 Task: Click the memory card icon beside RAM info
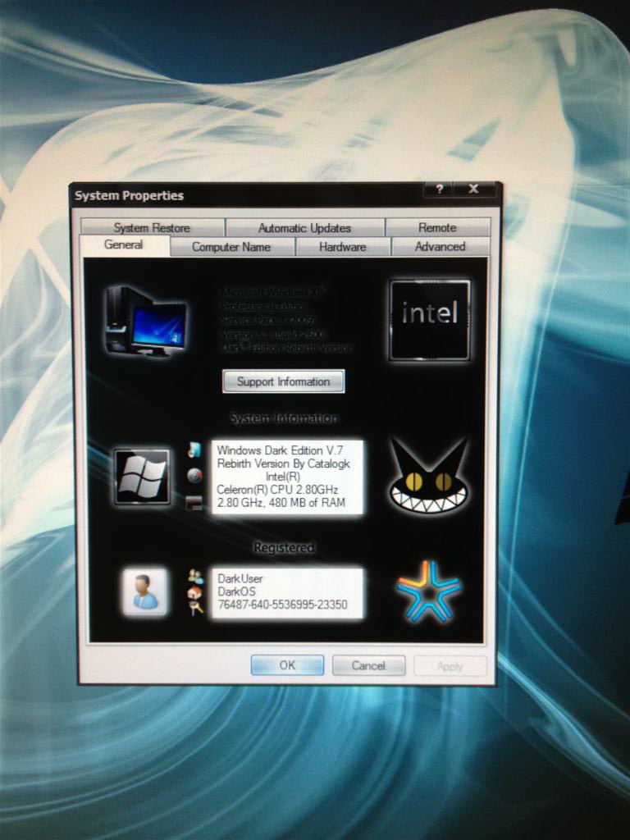coord(194,503)
